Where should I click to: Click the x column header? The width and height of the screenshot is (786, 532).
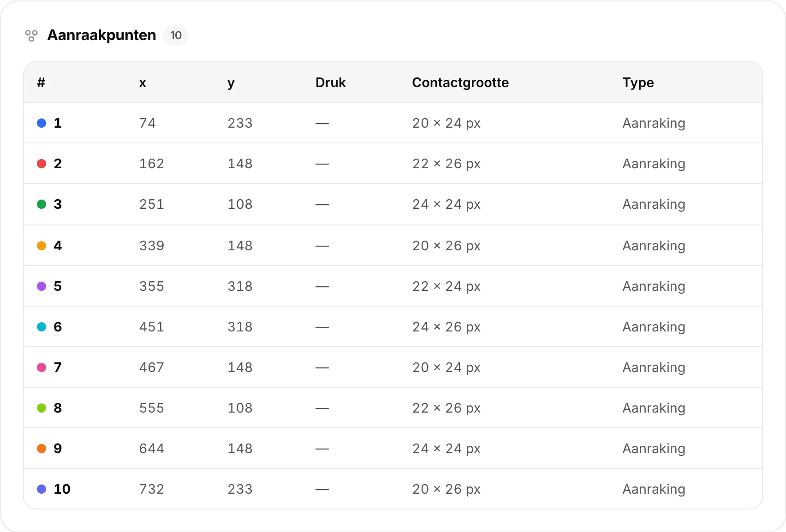pos(143,83)
